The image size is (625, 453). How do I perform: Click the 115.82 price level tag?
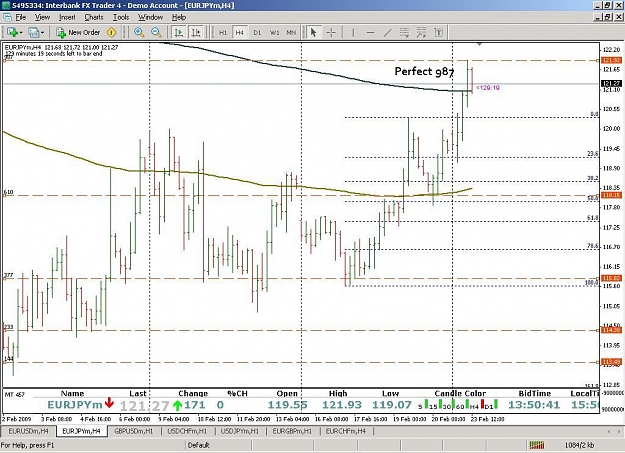click(x=611, y=278)
